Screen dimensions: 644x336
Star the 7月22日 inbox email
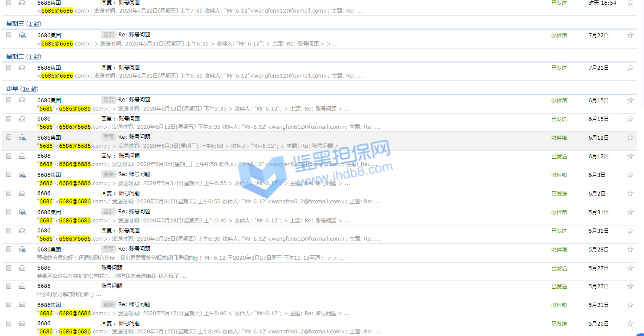tap(630, 36)
